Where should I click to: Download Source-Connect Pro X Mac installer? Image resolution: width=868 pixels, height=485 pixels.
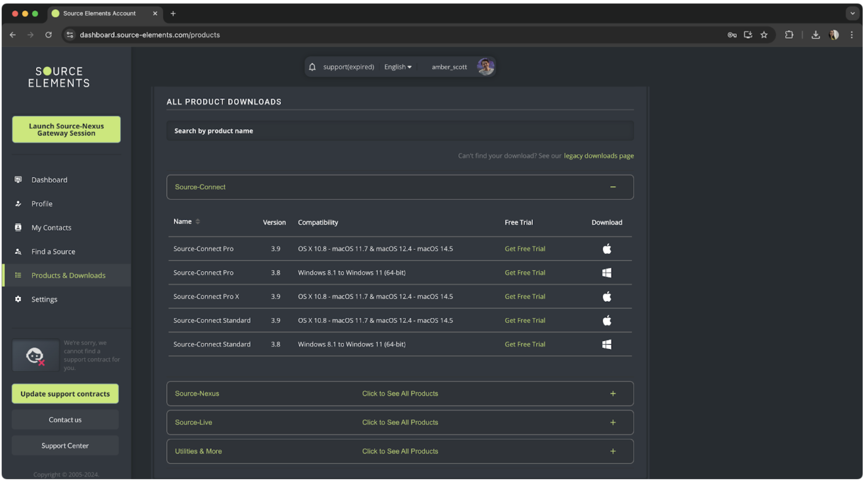pos(606,297)
